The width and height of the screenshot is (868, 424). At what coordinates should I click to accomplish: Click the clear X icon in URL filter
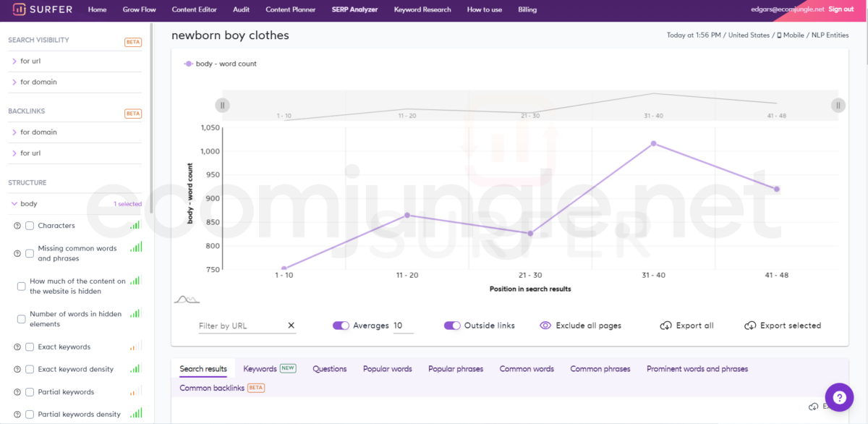[x=292, y=326]
